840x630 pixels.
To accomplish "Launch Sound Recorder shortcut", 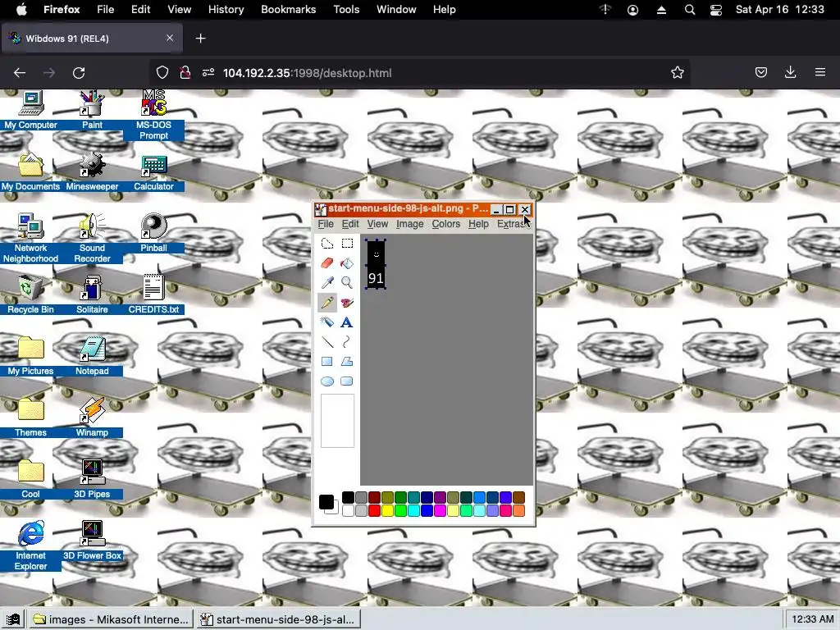I will point(92,239).
